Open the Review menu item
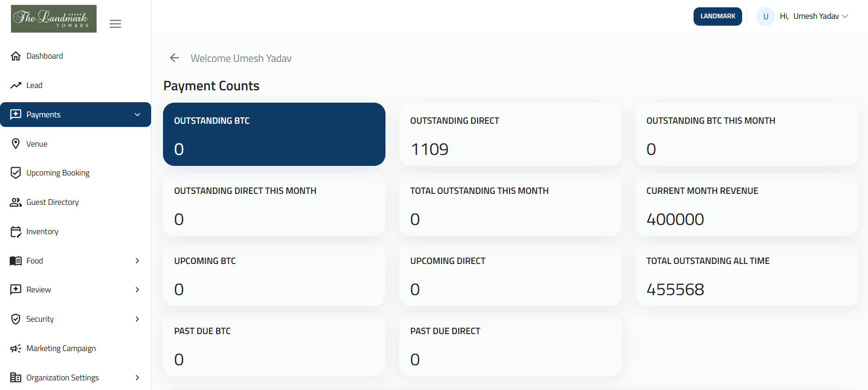Image resolution: width=868 pixels, height=390 pixels. pyautogui.click(x=38, y=289)
